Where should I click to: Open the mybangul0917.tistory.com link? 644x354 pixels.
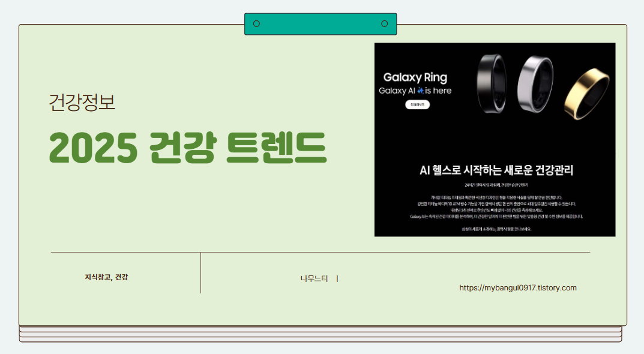517,288
